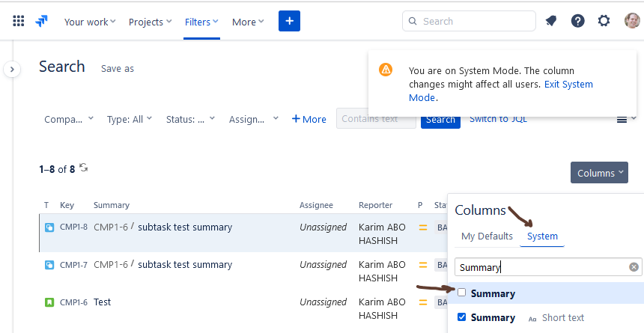
Task: Open the settings gear icon
Action: point(604,21)
